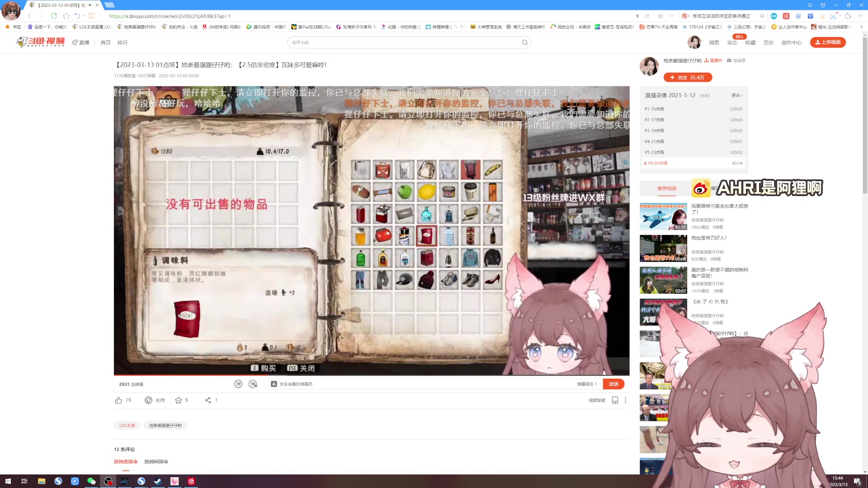Screen dimensions: 868x488
Task: Open the three-dot more options menu
Action: click(x=625, y=400)
